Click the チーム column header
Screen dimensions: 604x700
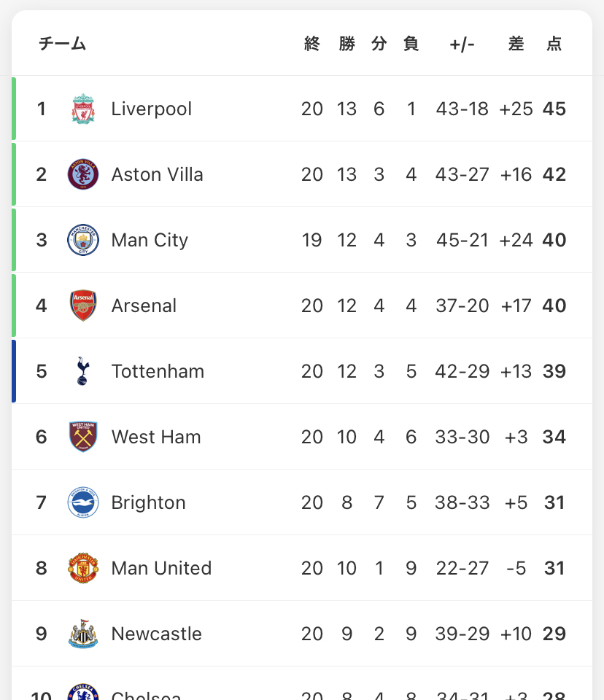click(x=63, y=44)
